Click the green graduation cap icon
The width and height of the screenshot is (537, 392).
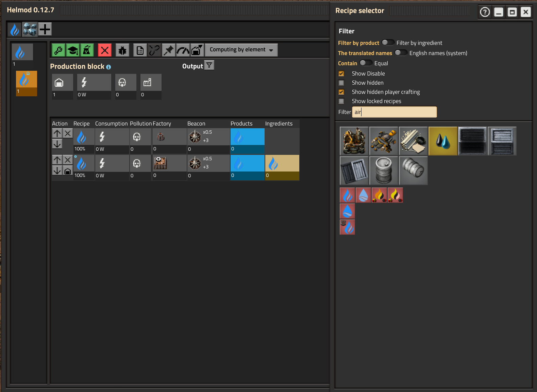point(72,50)
